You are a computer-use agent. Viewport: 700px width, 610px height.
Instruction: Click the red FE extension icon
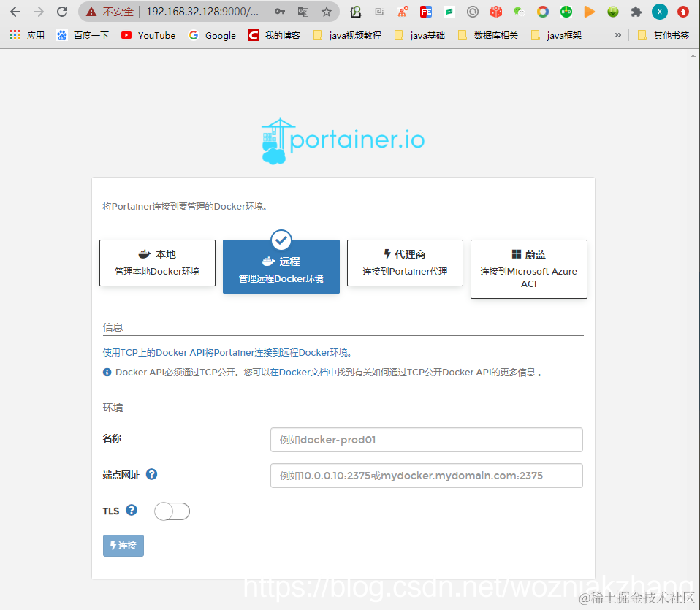pyautogui.click(x=426, y=12)
